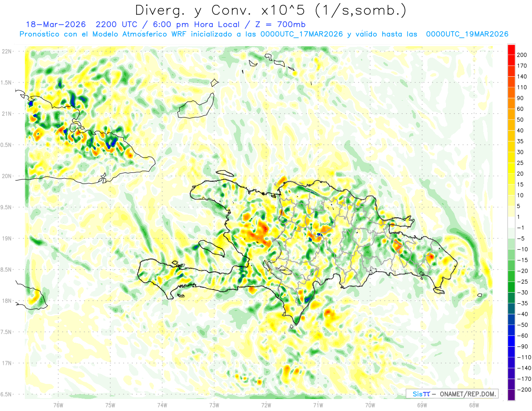Click the 17N latitude axis label
Viewport: 532px width, 411px height.
point(8,363)
